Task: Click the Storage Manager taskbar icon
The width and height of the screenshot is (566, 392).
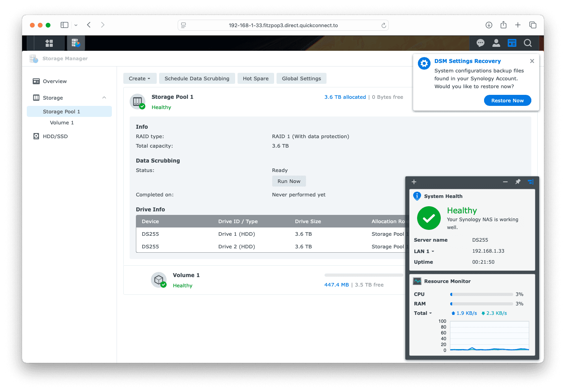Action: click(76, 43)
